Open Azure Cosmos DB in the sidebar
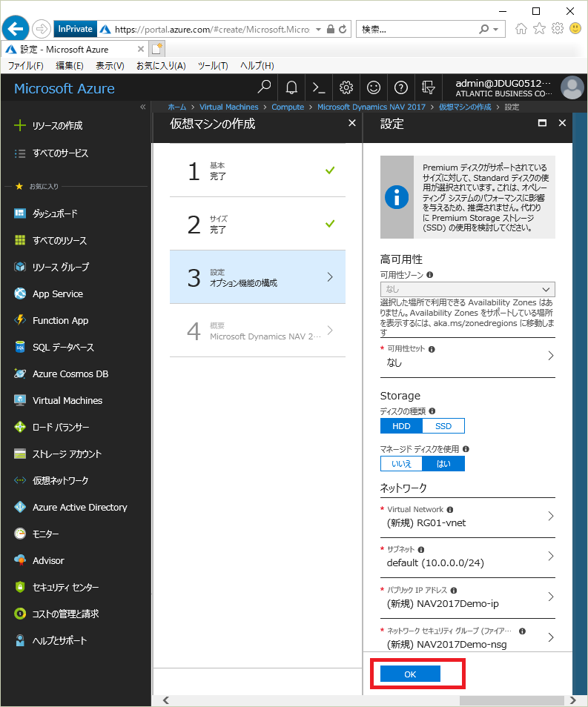 [62, 374]
